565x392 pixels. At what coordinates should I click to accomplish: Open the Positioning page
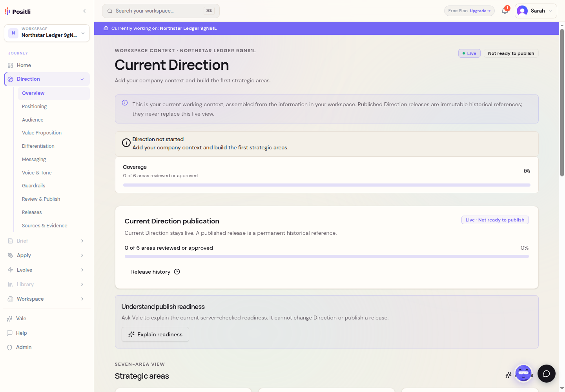tap(54, 107)
